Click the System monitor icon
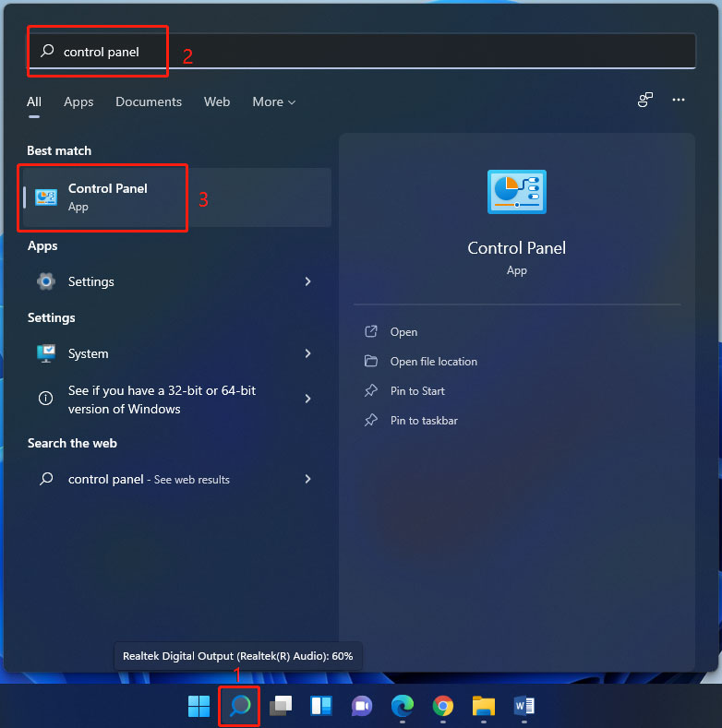The height and width of the screenshot is (728, 722). click(46, 353)
